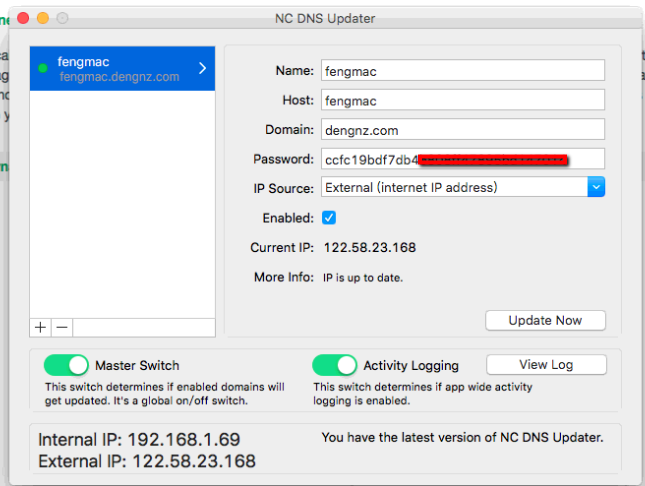Click the 'IP is up to date.' text
The width and height of the screenshot is (645, 486).
(363, 278)
